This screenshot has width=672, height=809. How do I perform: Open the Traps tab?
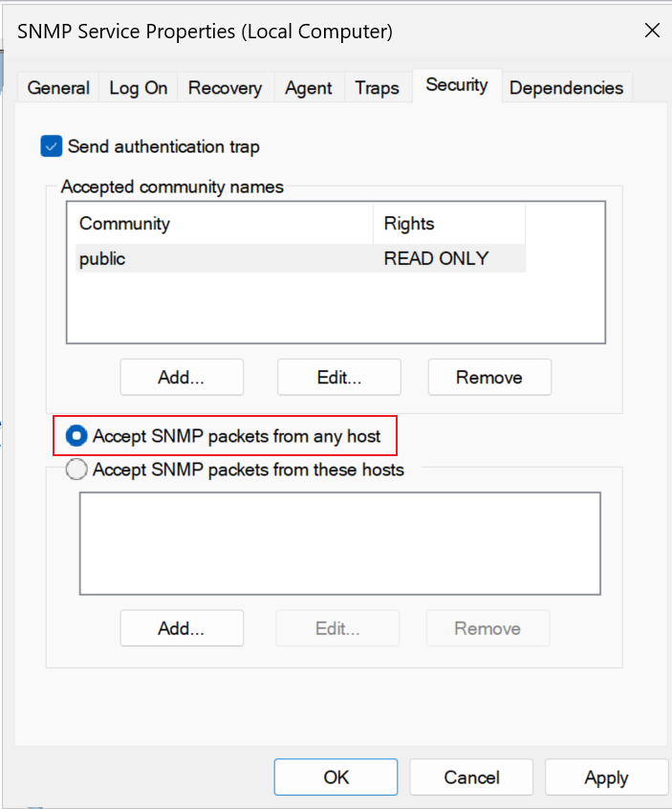coord(377,88)
